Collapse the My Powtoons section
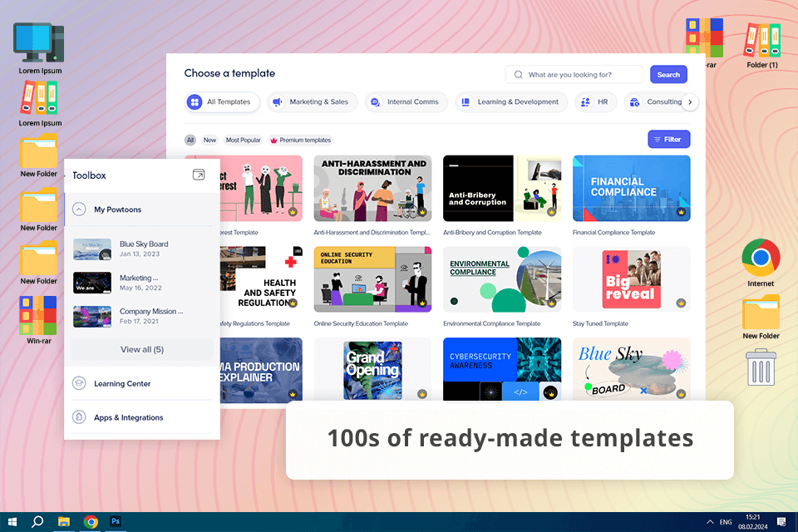 click(x=79, y=209)
